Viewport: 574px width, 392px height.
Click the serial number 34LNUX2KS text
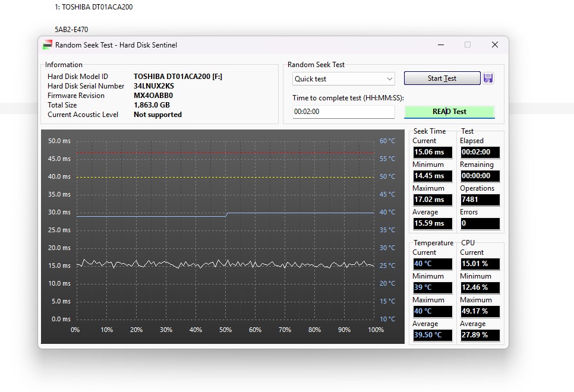[x=154, y=86]
